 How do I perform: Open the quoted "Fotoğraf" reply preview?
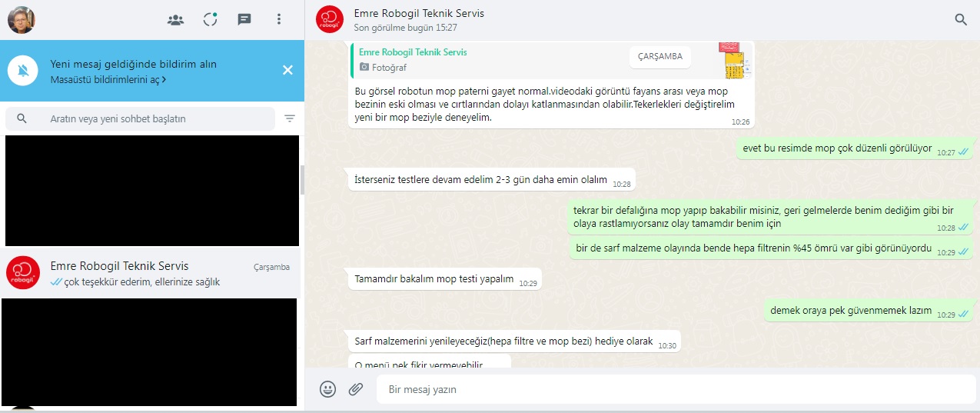[x=552, y=60]
